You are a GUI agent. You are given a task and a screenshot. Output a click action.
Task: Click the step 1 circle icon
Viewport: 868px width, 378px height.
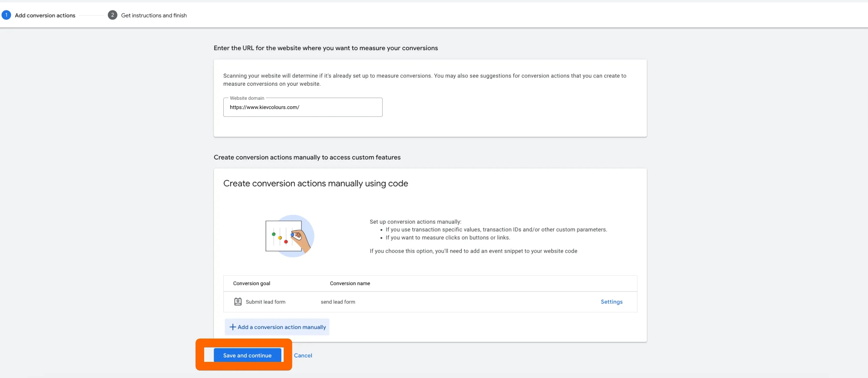pos(6,15)
